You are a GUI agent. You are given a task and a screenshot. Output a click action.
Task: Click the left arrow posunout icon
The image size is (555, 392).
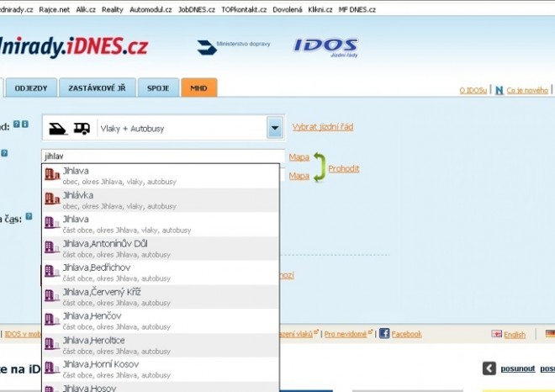489,368
